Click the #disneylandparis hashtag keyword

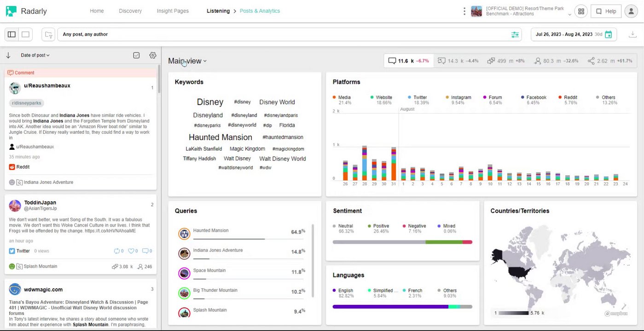point(281,115)
